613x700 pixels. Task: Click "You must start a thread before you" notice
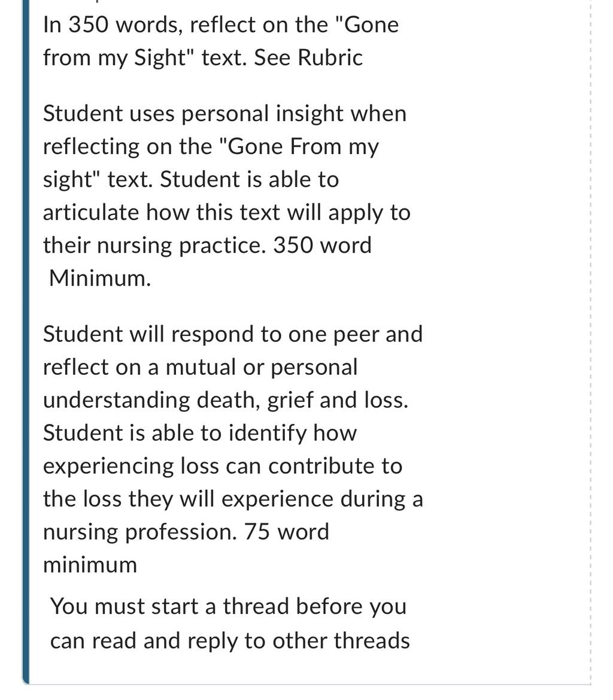click(x=228, y=606)
